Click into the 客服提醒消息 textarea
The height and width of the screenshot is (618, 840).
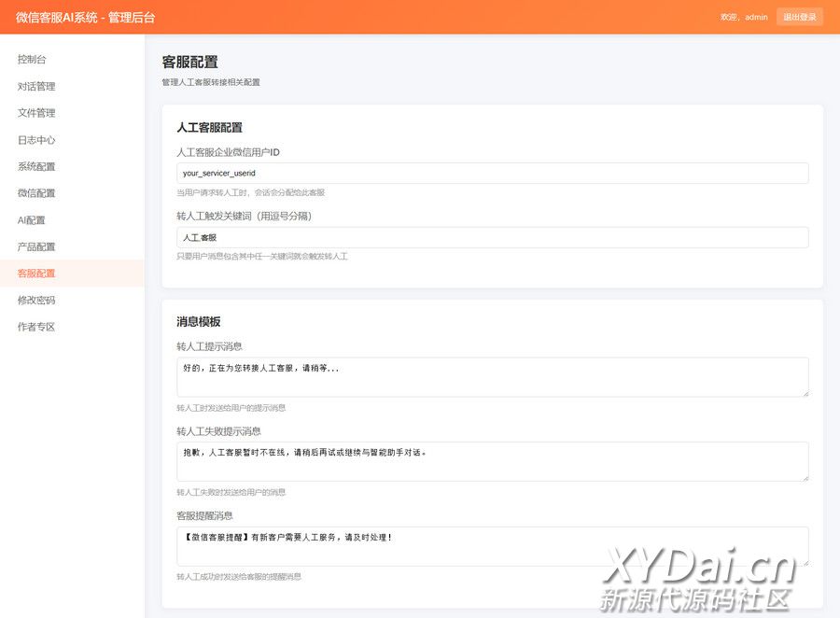click(492, 545)
